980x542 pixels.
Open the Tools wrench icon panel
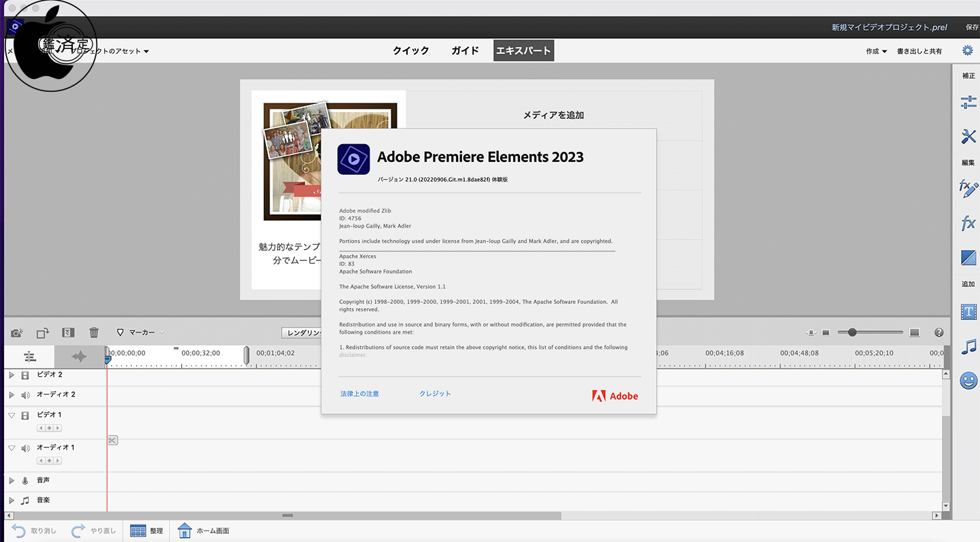tap(968, 136)
